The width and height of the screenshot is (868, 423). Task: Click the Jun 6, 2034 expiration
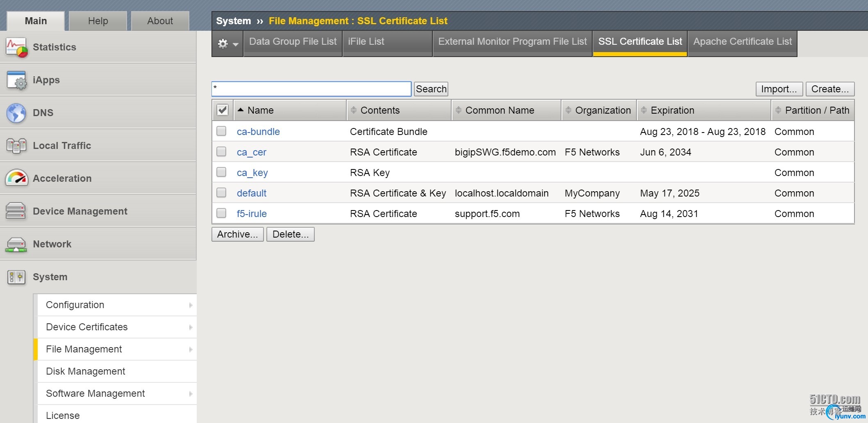coord(666,152)
